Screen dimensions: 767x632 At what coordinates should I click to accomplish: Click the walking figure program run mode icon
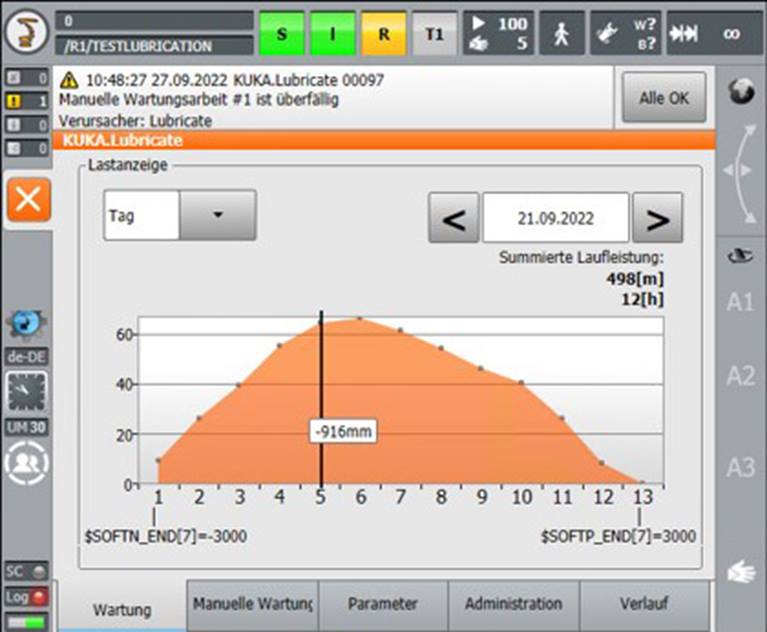(562, 33)
